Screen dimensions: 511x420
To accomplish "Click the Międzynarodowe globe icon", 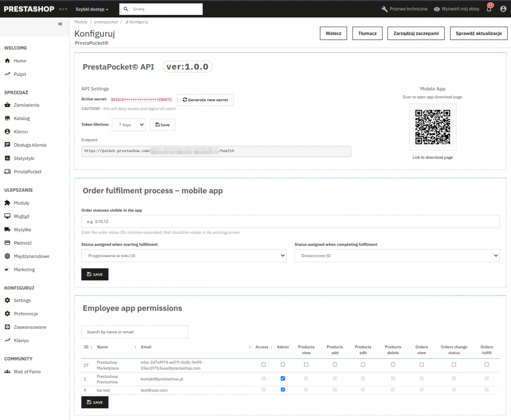I will [7, 257].
